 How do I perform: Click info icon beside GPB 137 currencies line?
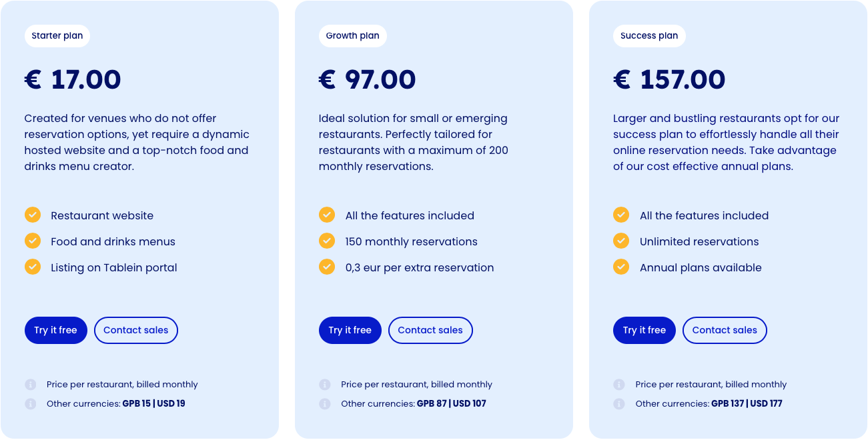(x=619, y=404)
